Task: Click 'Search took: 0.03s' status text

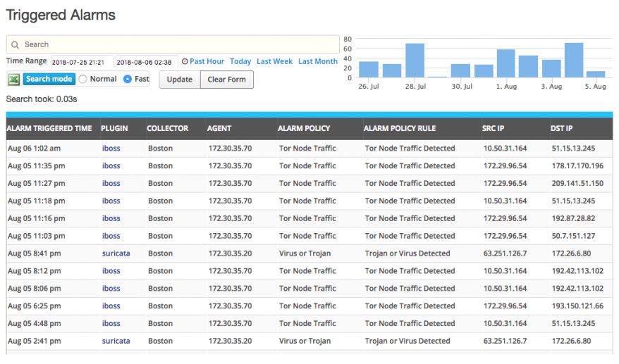Action: coord(42,99)
